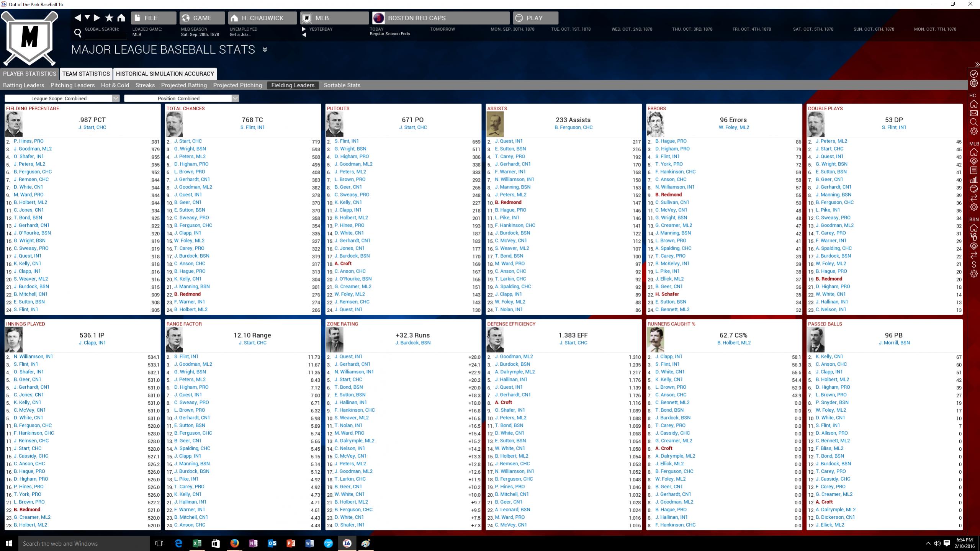Click the back navigation arrow
The height and width of the screenshot is (551, 980).
pos(77,18)
